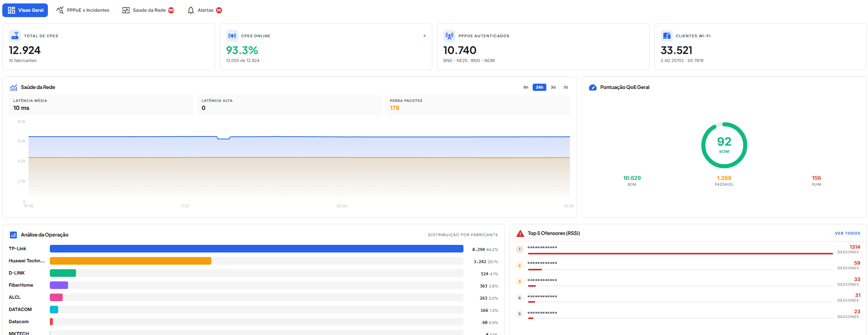The image size is (868, 335).
Task: Click the TP-Link blue distribution bar
Action: 257,249
